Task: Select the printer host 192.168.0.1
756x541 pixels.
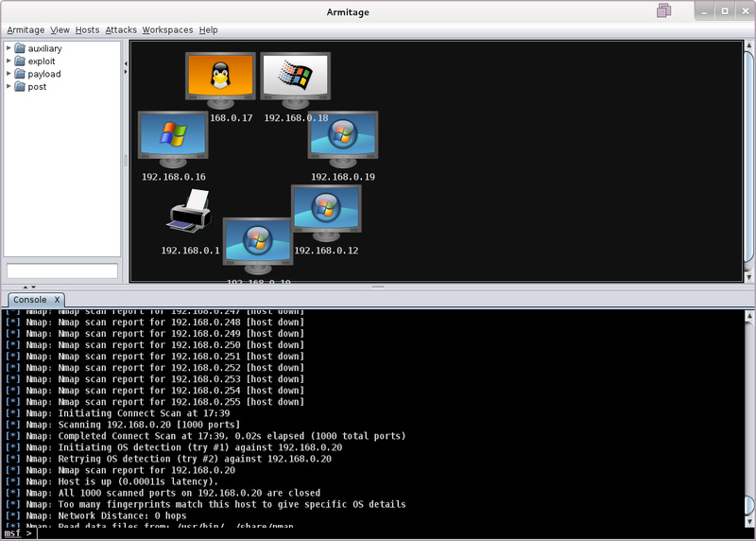Action: 190,211
